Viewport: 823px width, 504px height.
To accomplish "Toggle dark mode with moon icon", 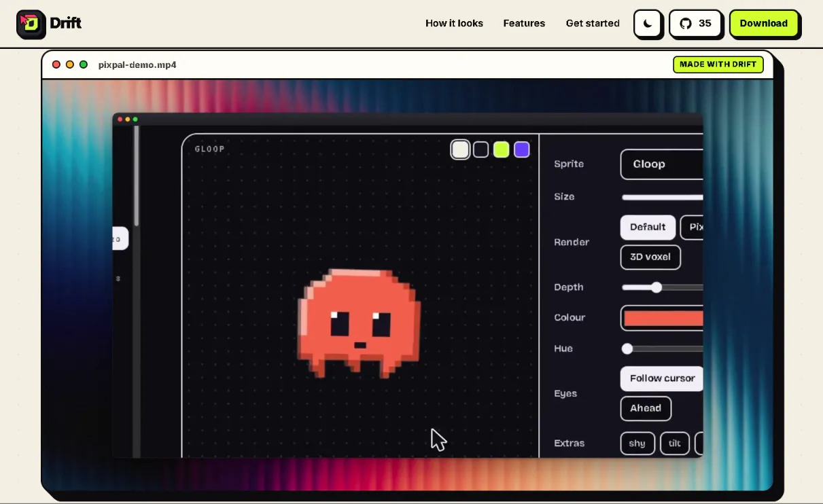I will coord(648,23).
